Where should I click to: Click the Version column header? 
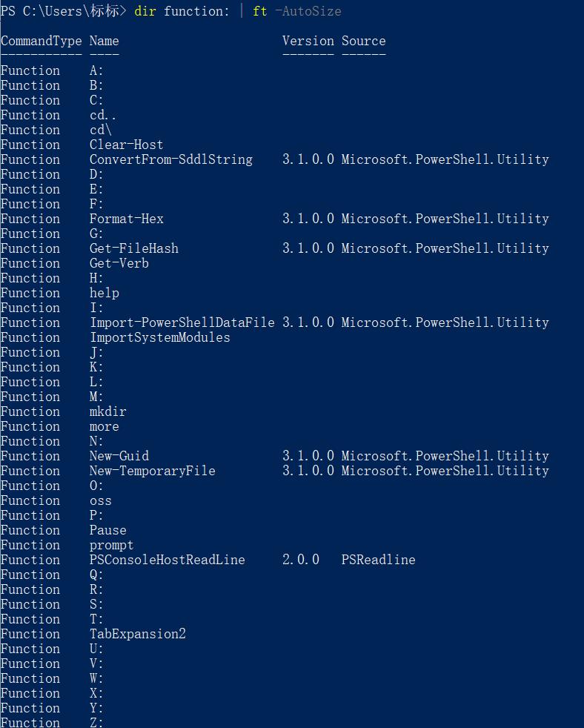click(308, 41)
